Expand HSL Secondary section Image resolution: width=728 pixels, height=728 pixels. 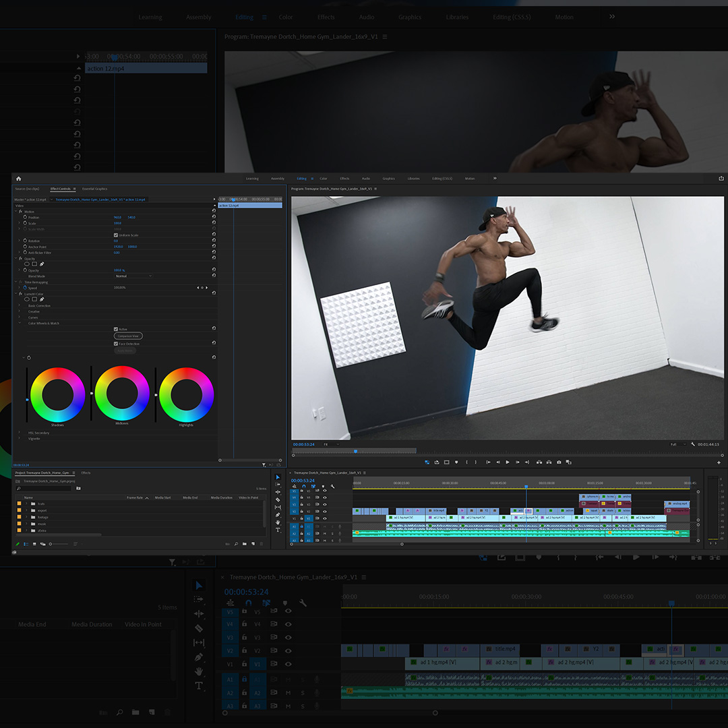pyautogui.click(x=20, y=432)
